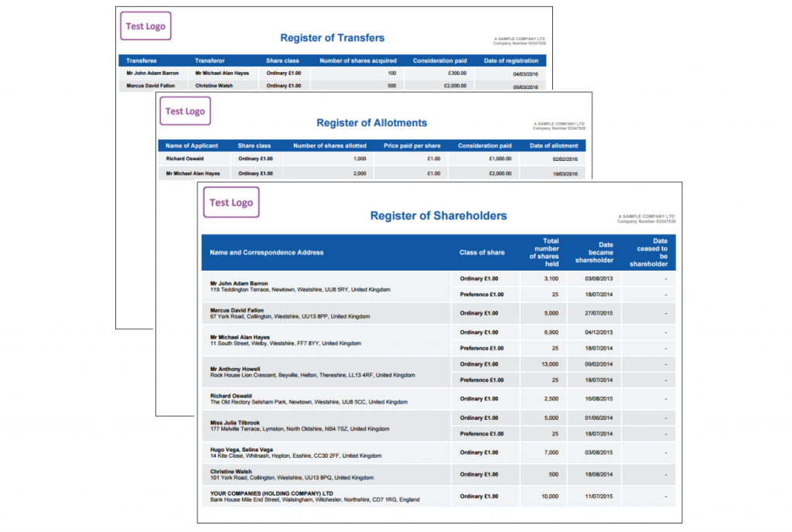Click the Date of allotment column header
The height and width of the screenshot is (532, 792).
(554, 145)
